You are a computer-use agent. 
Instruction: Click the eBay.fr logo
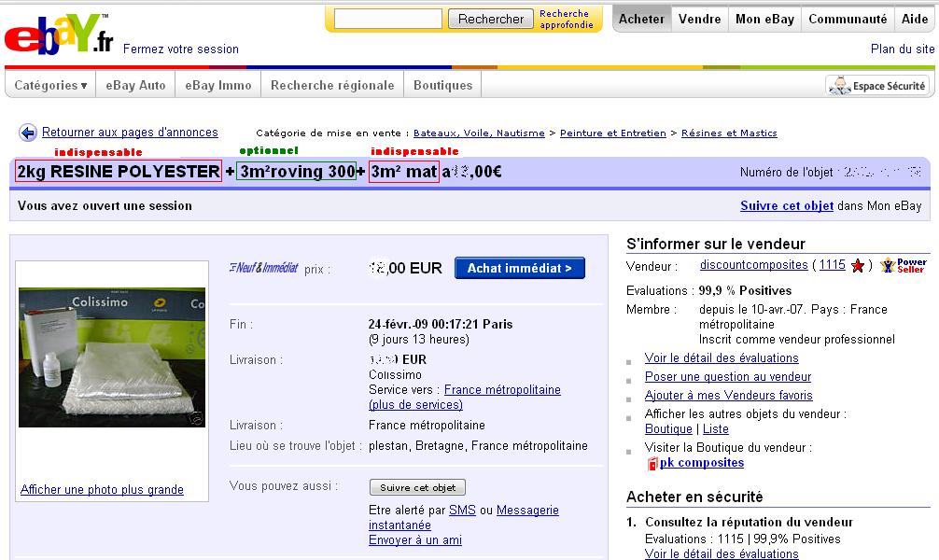click(59, 35)
